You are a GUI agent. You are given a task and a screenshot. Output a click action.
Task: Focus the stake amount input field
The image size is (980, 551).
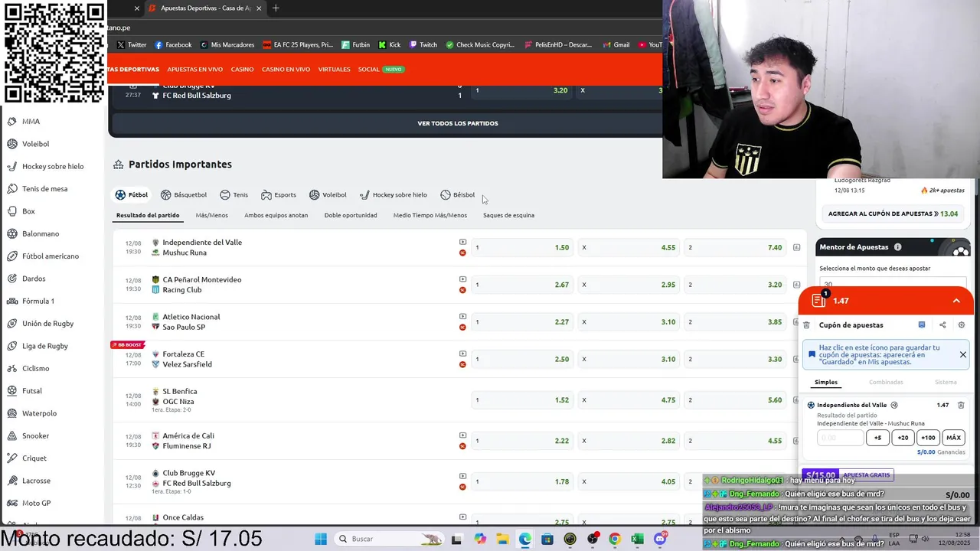(841, 438)
